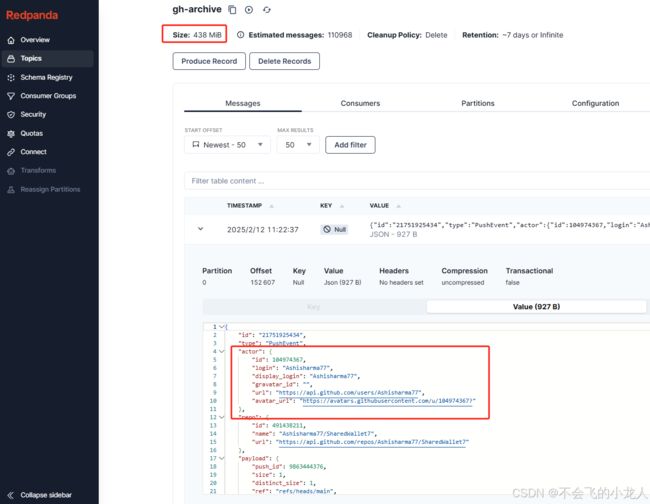
Task: Click the Redpanda logo
Action: point(32,15)
